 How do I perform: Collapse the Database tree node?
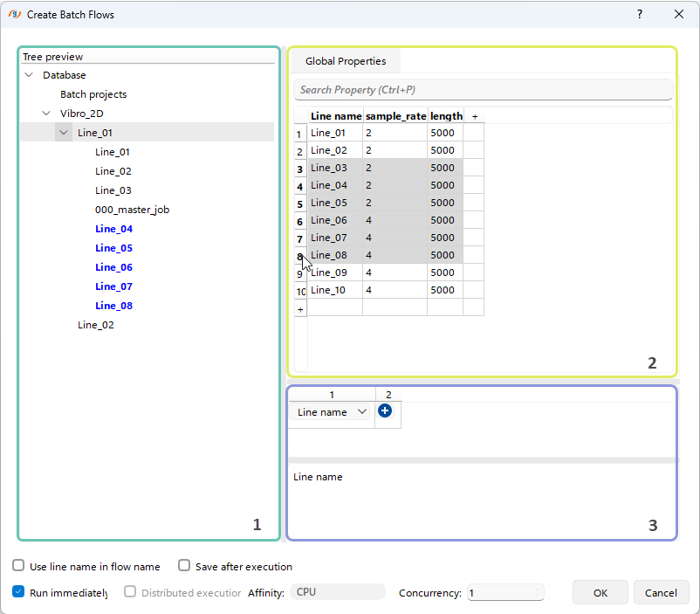[x=29, y=75]
